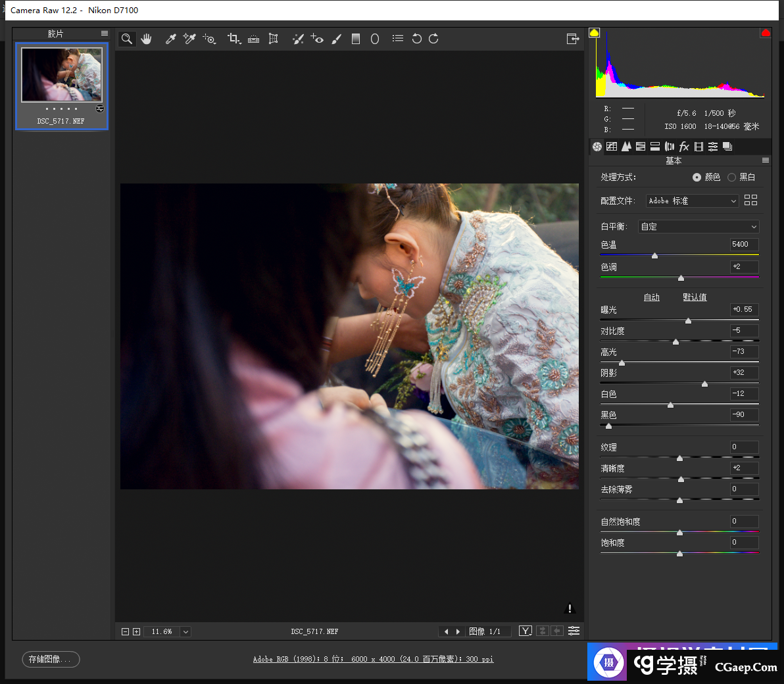Click the 存储图像 button
Viewport: 784px width, 684px height.
pyautogui.click(x=51, y=659)
